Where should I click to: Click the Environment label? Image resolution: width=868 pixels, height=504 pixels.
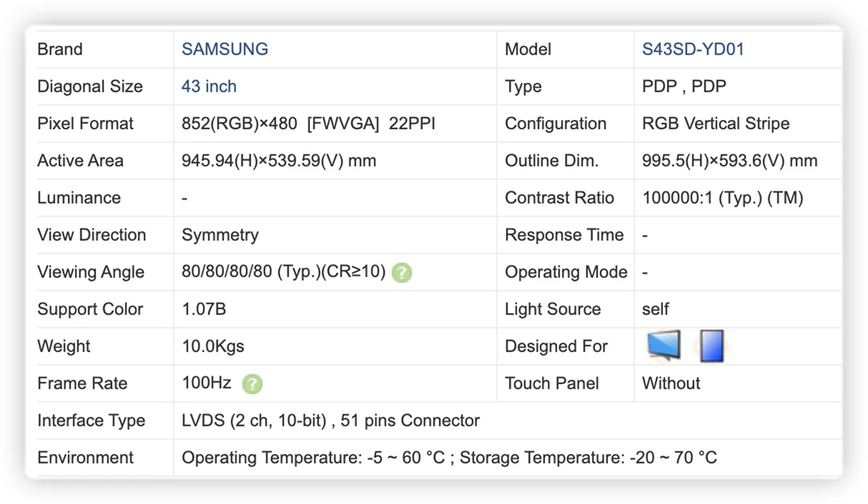point(85,457)
